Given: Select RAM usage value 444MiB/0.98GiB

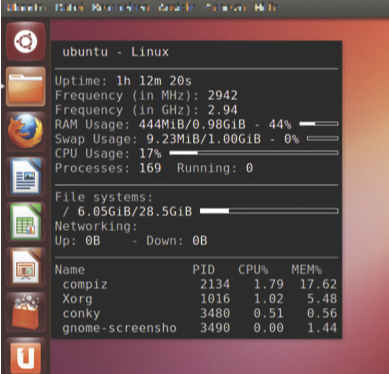Looking at the screenshot, I should (x=192, y=125).
